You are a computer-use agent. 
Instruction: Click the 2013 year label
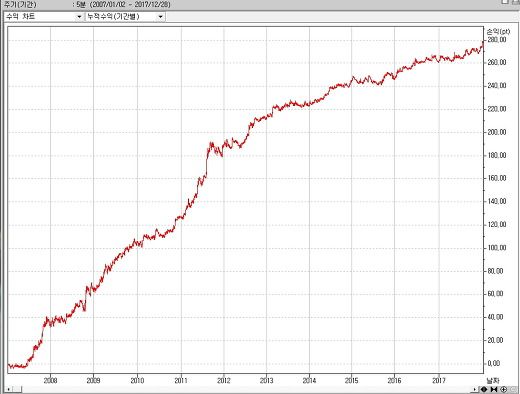266,380
